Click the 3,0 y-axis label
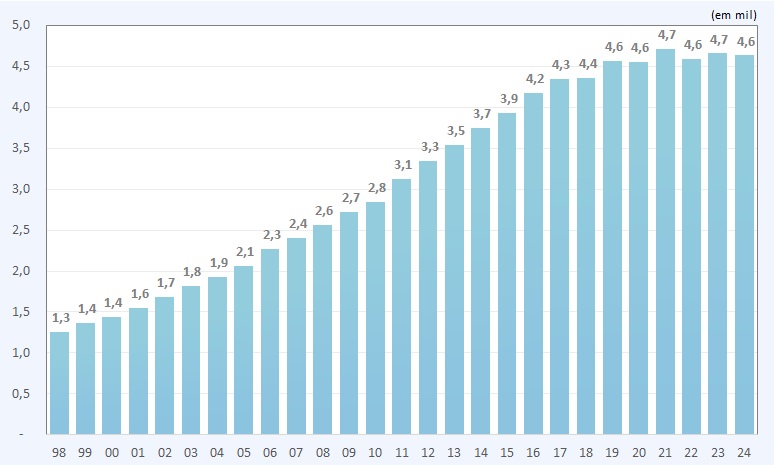 click(x=21, y=189)
